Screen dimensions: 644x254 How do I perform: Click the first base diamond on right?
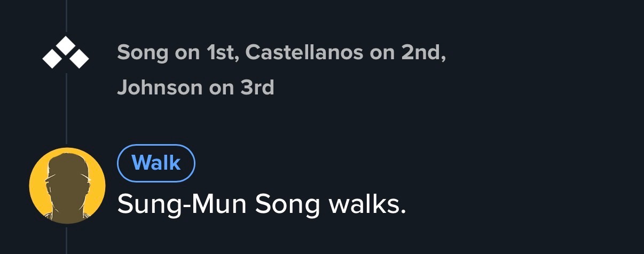pos(80,59)
